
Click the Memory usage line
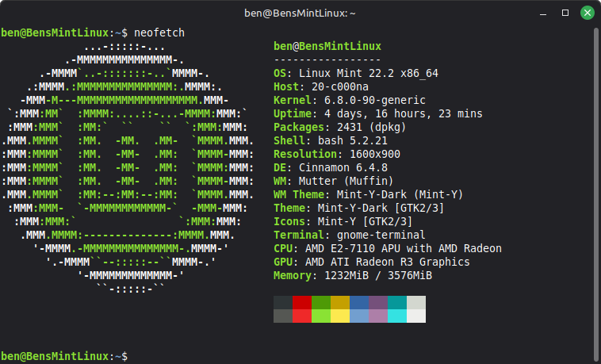pos(352,276)
